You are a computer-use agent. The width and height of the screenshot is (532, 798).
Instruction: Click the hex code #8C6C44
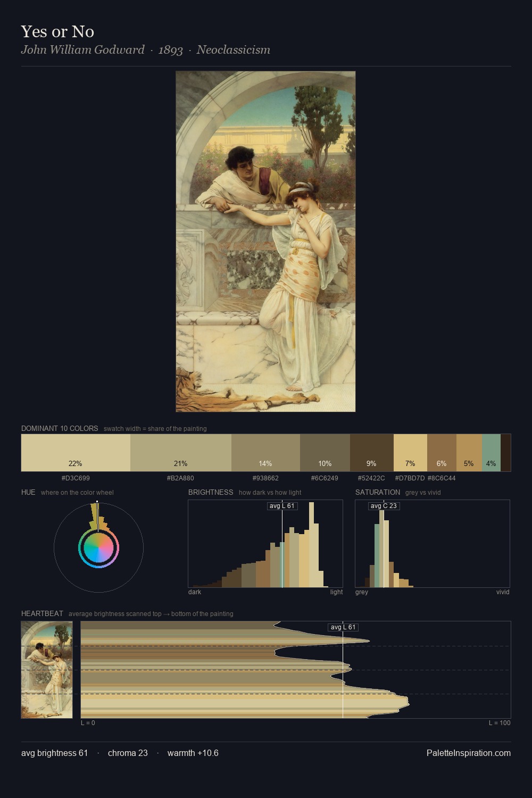pyautogui.click(x=442, y=478)
